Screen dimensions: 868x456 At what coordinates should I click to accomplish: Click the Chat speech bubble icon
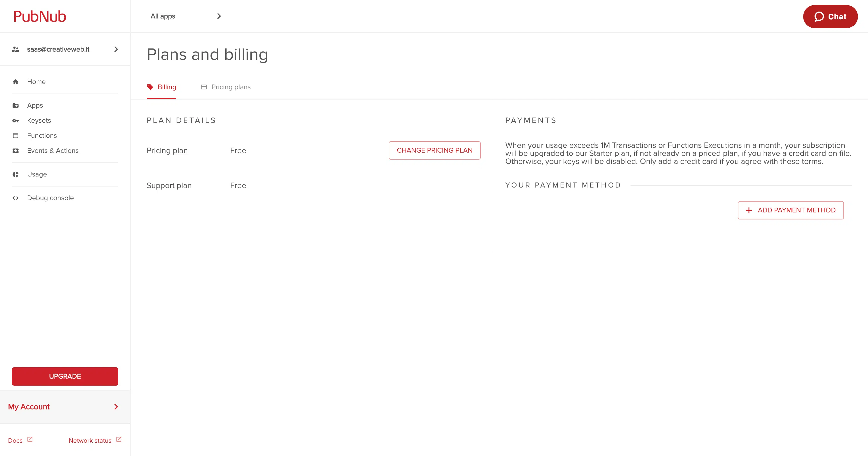[819, 17]
